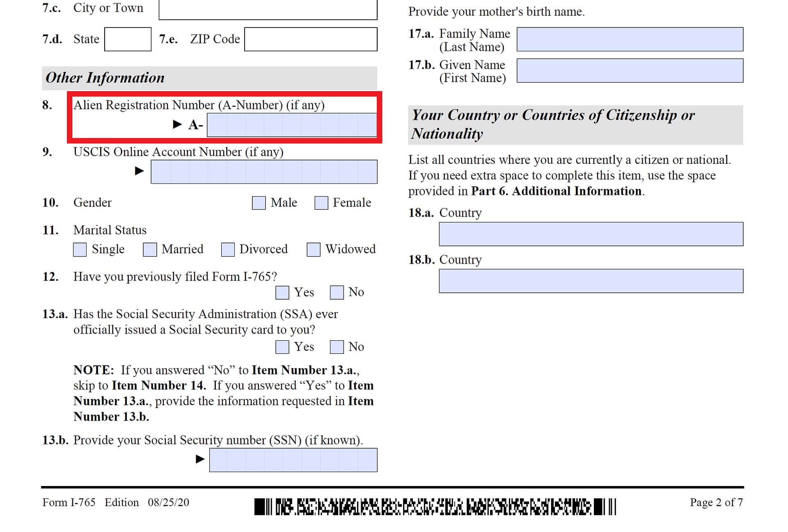Select the Married marital status checkbox
Screen dimensions: 788x532
pos(149,249)
